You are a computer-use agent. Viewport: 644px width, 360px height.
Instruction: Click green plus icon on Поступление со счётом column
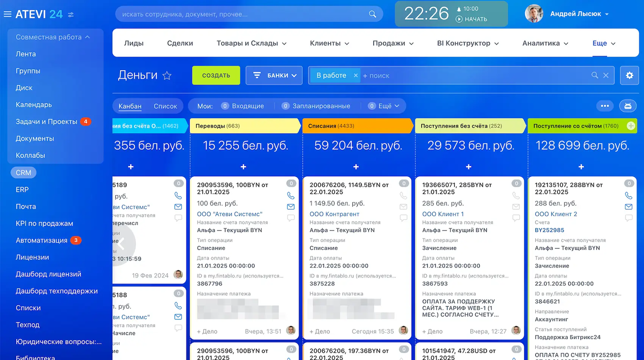click(x=631, y=126)
